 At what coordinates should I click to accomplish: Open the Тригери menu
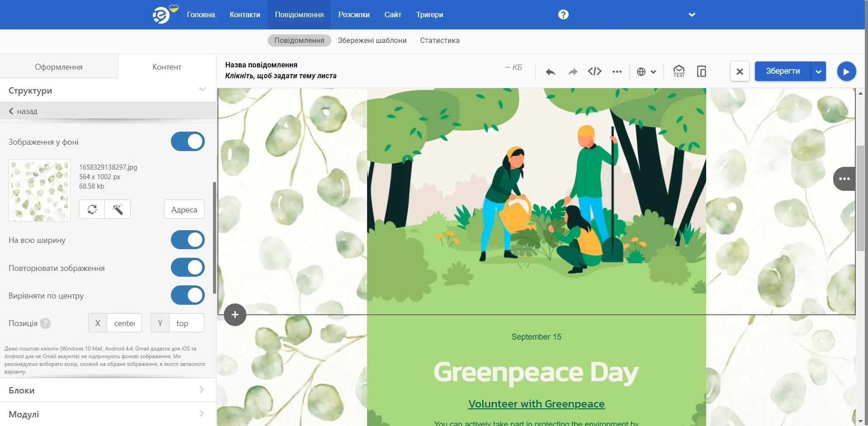[429, 14]
